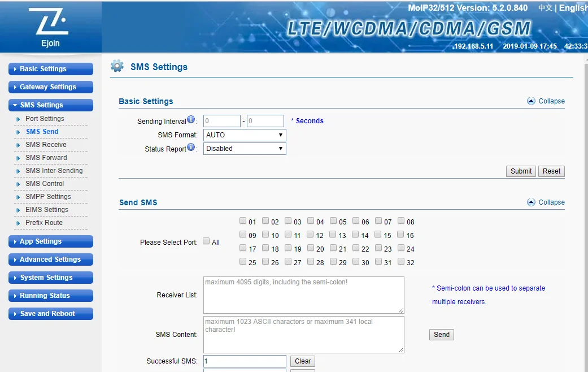Click the Ejoin logo

pos(49,28)
